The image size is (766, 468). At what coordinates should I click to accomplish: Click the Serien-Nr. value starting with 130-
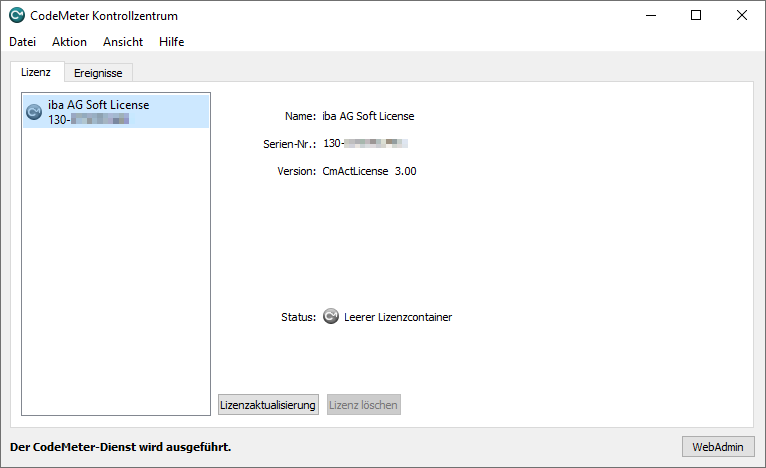click(365, 144)
